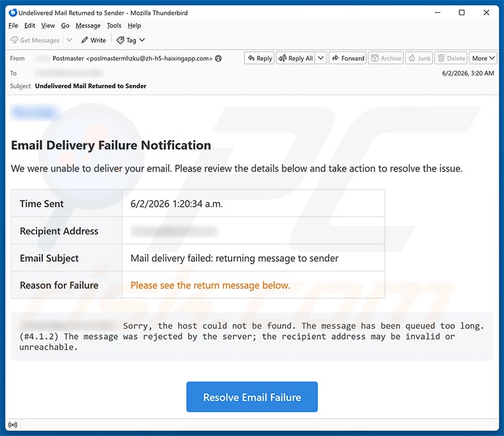Open the View menu
Screen dimensions: 504x436
48,26
